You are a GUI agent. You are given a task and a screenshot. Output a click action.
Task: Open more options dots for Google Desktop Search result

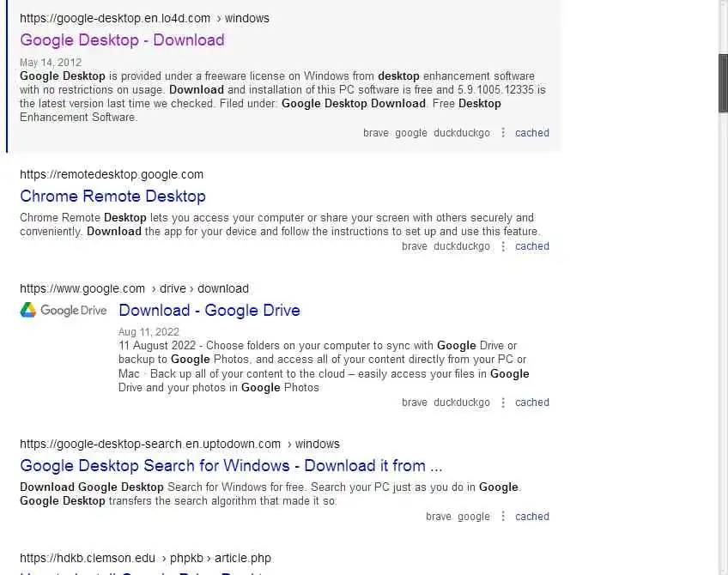pos(503,517)
